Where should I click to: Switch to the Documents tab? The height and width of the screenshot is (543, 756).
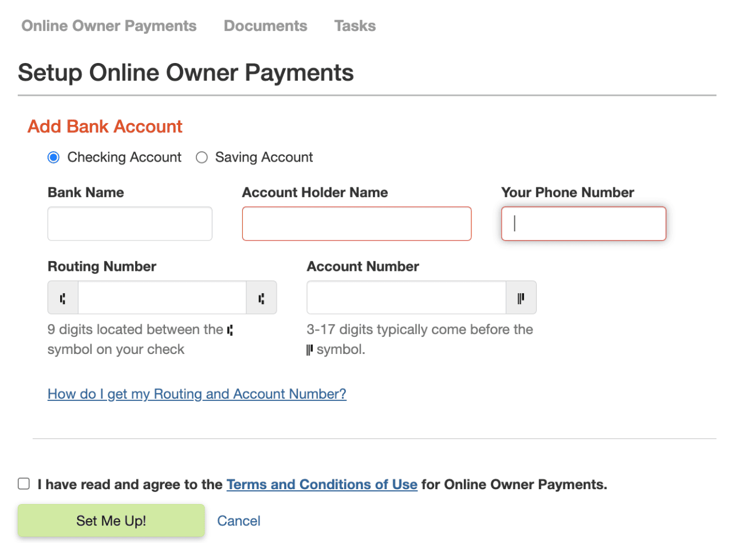coord(265,26)
